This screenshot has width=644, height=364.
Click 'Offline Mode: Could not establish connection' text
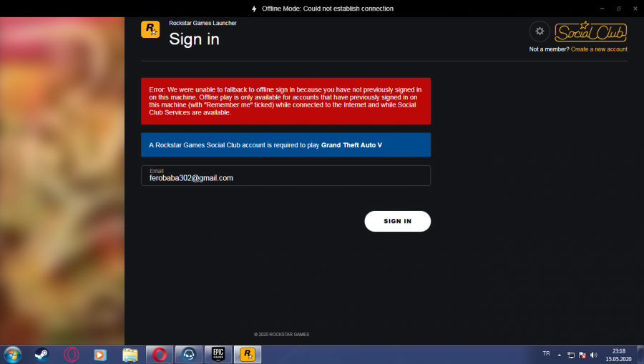(328, 9)
